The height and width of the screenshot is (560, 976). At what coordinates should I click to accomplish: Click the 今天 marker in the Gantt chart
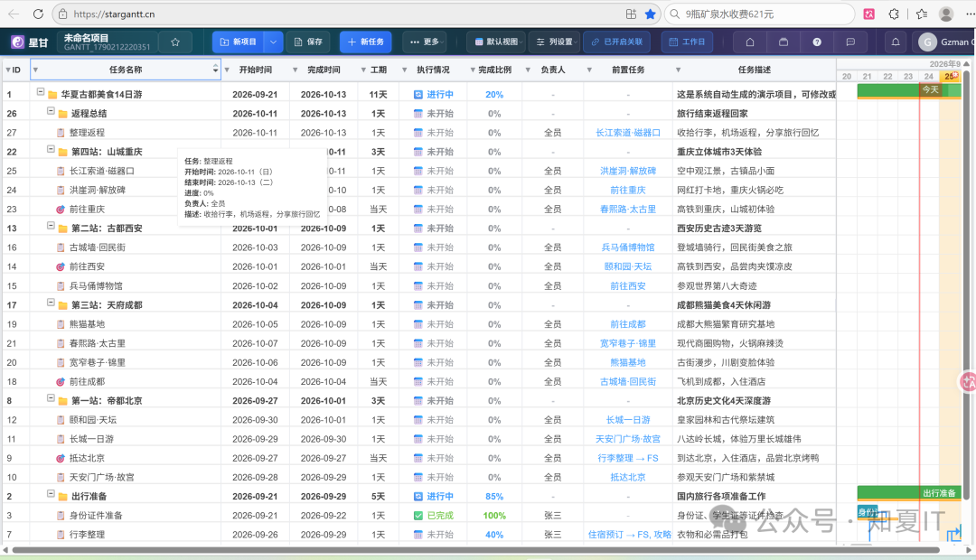[931, 89]
